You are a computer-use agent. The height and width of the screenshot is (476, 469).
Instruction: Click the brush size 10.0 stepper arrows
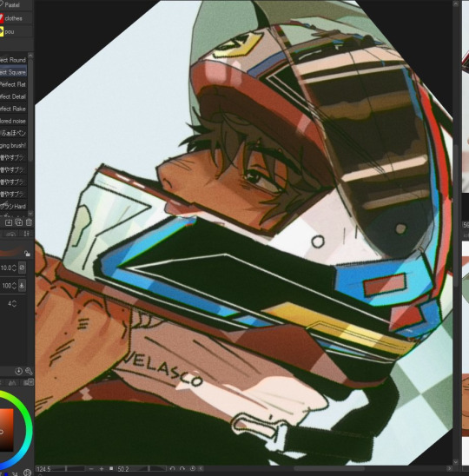(14, 268)
